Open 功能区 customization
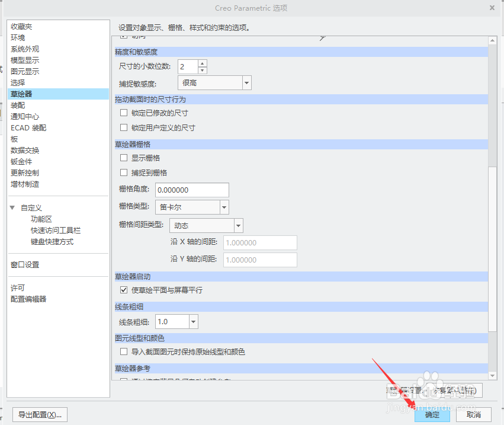Image resolution: width=504 pixels, height=425 pixels. (41, 219)
